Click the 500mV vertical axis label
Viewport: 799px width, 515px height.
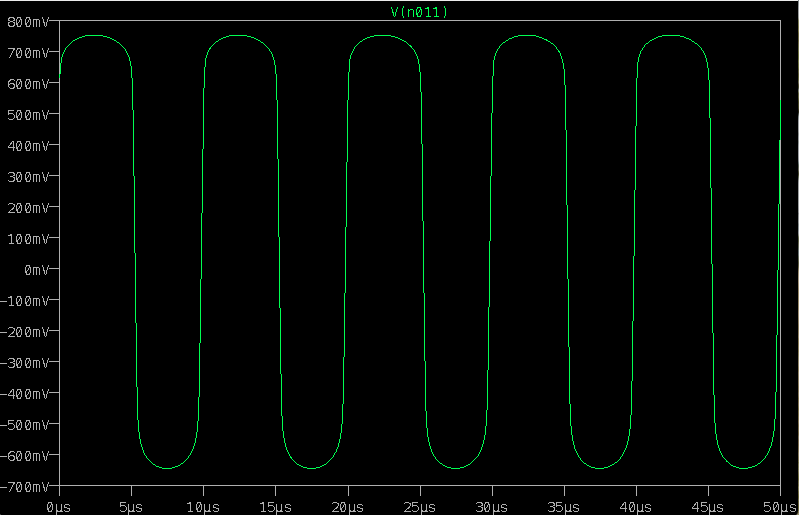click(29, 115)
